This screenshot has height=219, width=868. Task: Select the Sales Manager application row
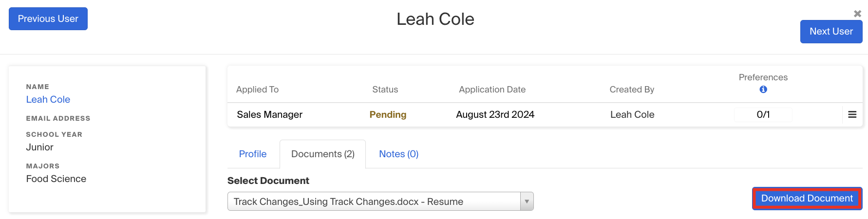[x=269, y=115]
